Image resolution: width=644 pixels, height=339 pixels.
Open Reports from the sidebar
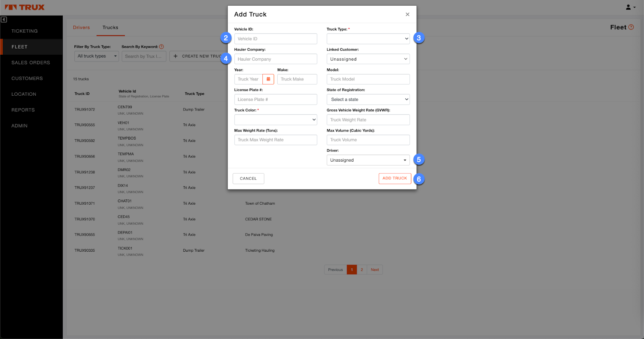tap(23, 110)
